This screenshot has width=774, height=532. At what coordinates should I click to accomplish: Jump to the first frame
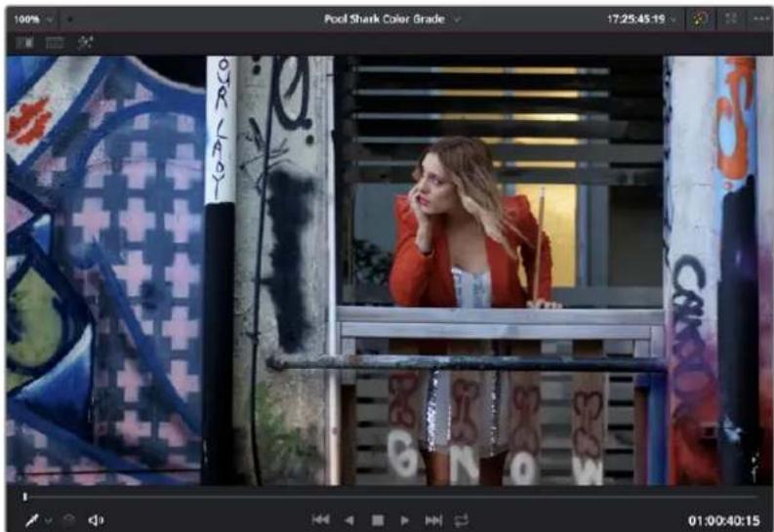pos(320,519)
